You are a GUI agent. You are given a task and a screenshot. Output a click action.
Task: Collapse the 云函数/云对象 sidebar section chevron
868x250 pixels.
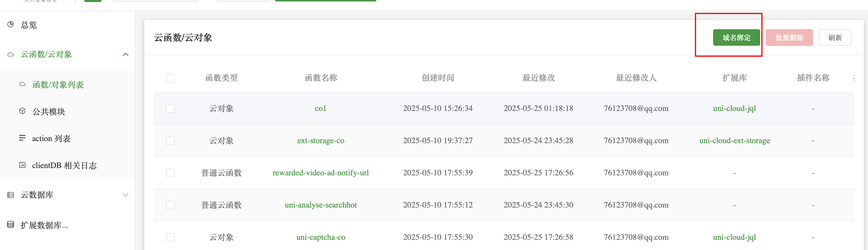coord(125,54)
